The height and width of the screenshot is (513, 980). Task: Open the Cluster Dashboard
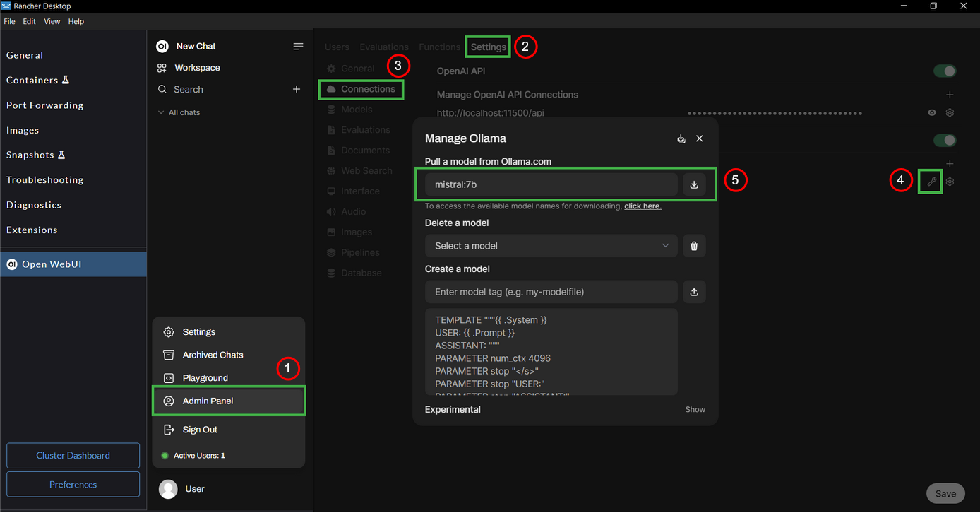pos(73,455)
